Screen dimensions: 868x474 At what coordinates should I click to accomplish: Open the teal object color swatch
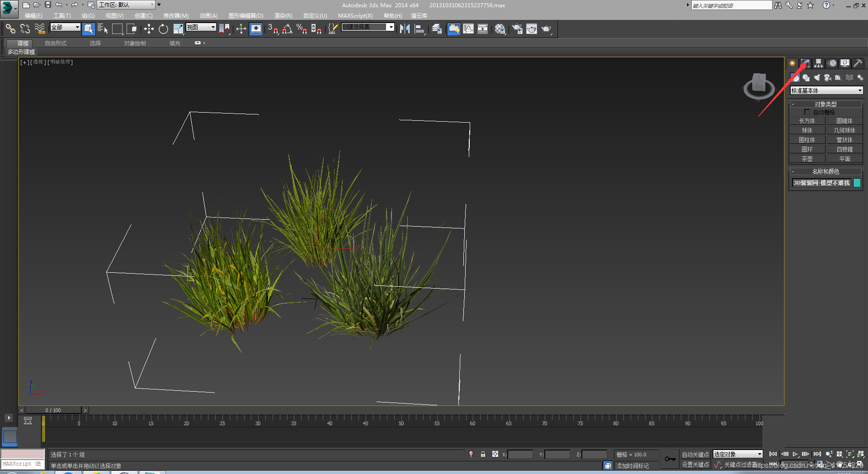857,183
